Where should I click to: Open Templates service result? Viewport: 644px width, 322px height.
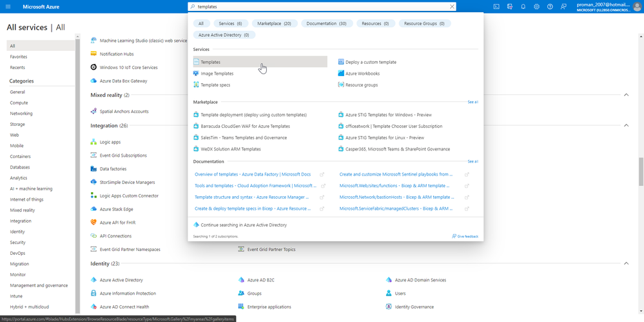260,62
